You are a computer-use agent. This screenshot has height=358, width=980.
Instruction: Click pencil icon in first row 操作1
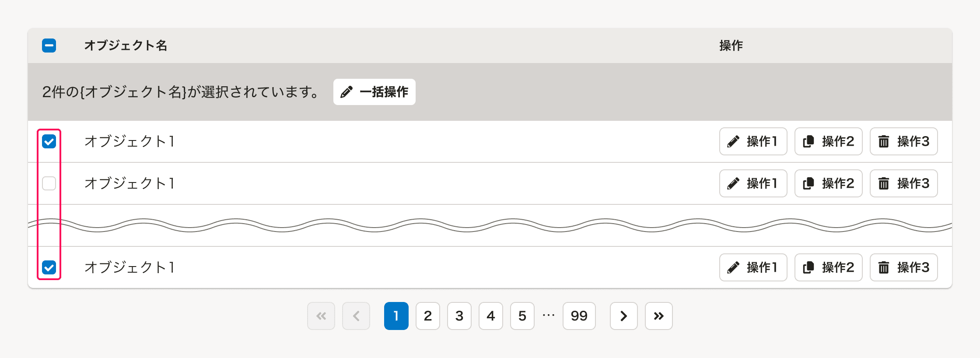click(733, 141)
